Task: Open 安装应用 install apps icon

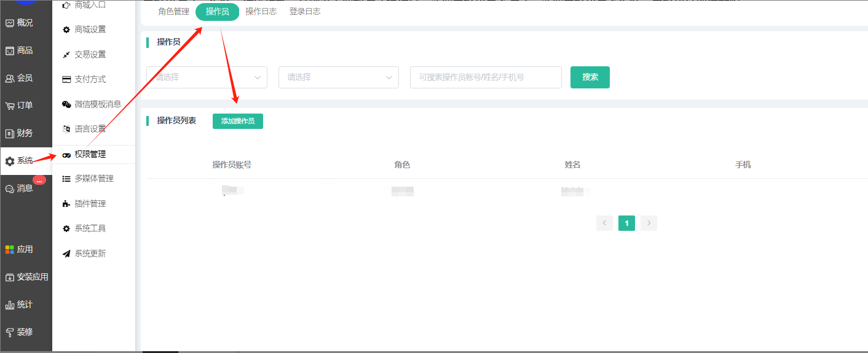Action: [10, 277]
